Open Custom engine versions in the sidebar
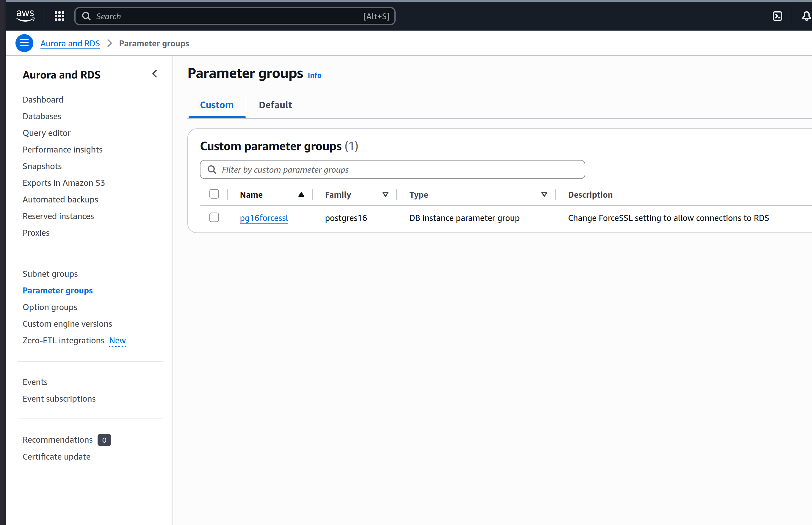This screenshot has width=812, height=525. click(x=68, y=324)
